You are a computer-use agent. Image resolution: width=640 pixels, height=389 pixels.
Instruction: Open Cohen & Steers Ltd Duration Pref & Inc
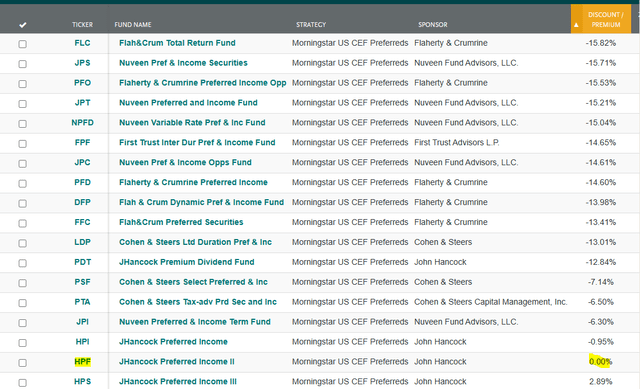195,242
